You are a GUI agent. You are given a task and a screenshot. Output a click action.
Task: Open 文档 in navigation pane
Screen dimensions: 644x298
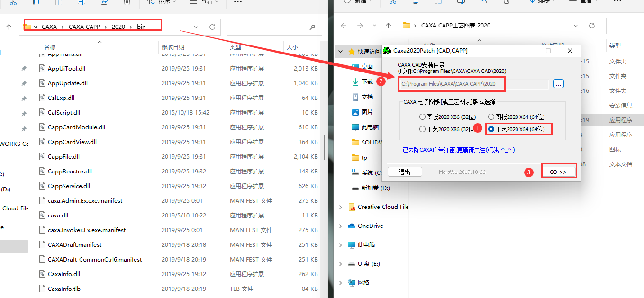pos(367,97)
